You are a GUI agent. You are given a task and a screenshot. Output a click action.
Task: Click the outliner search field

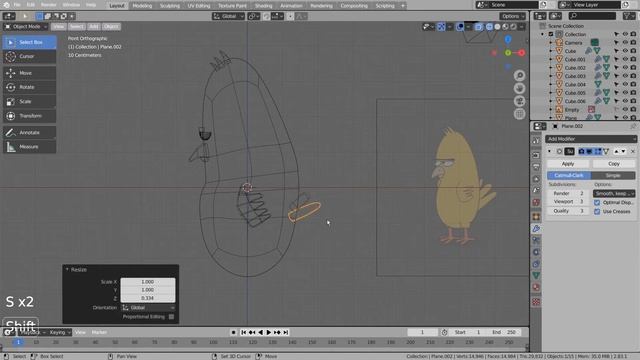[592, 16]
